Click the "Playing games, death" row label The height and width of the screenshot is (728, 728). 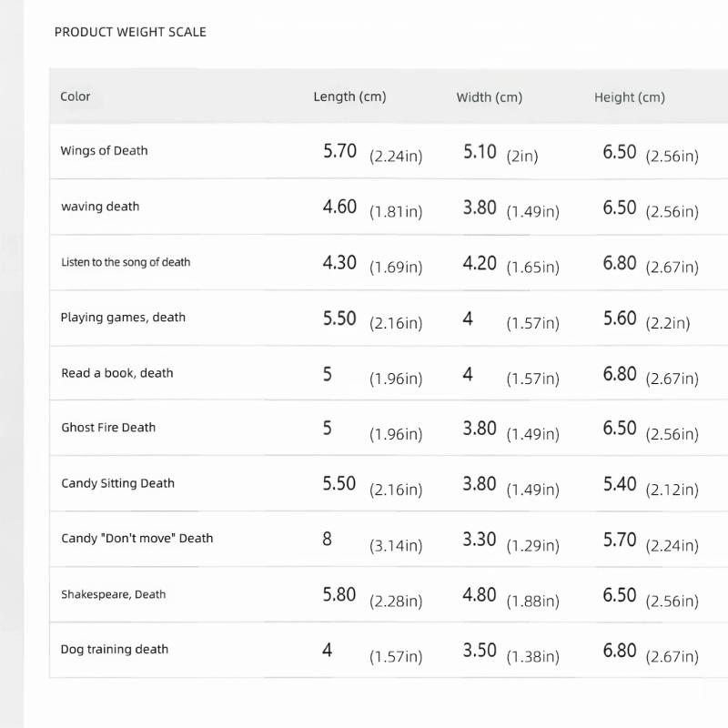(123, 317)
